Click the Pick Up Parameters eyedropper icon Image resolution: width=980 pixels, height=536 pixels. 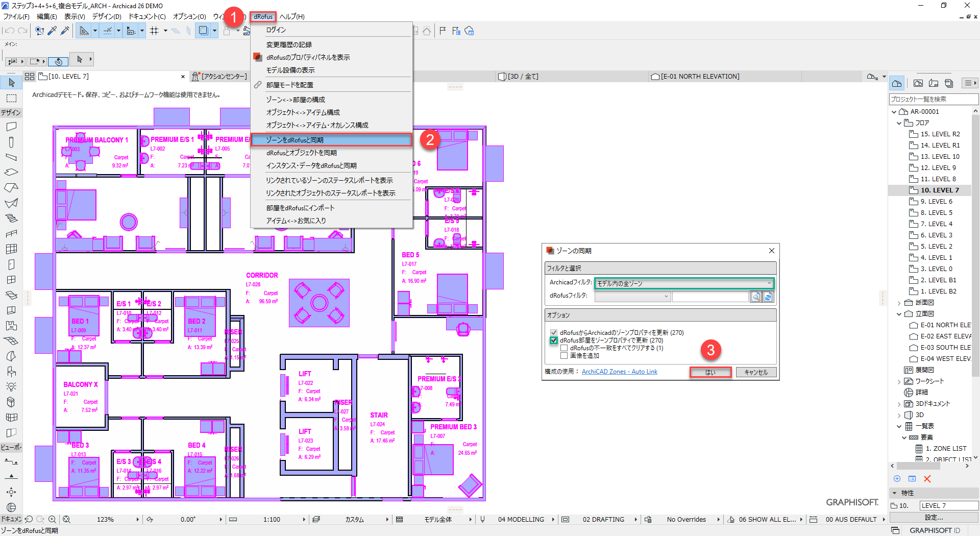52,31
